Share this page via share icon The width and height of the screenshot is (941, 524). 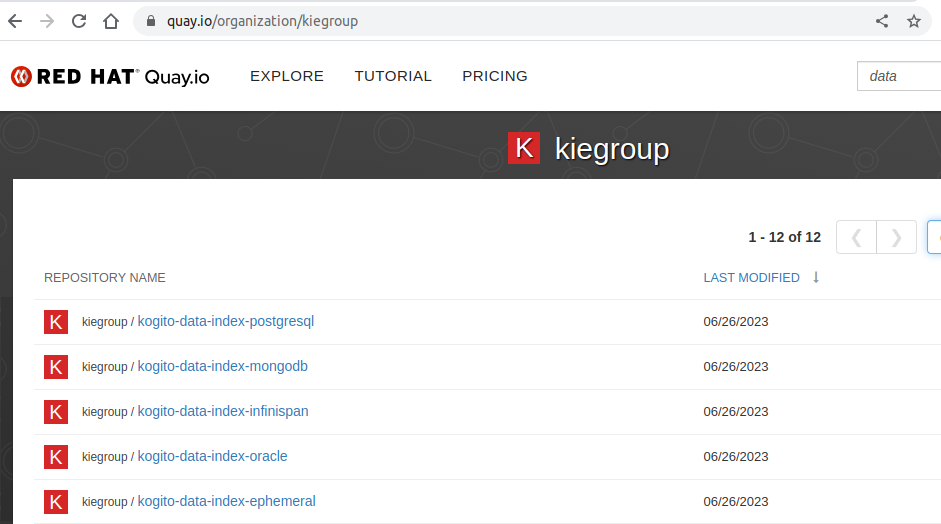click(882, 21)
